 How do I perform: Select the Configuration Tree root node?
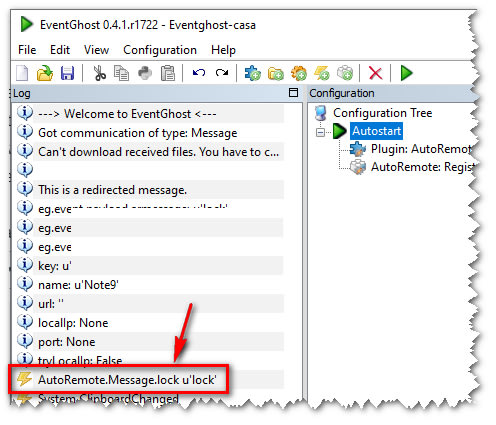click(382, 113)
